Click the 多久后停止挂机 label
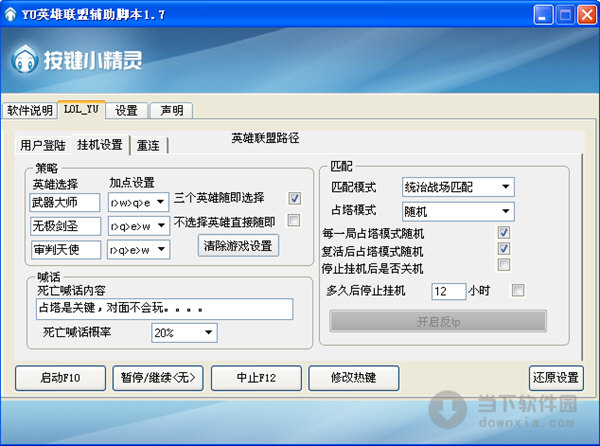Screen dimensions: 600x446 coord(366,291)
